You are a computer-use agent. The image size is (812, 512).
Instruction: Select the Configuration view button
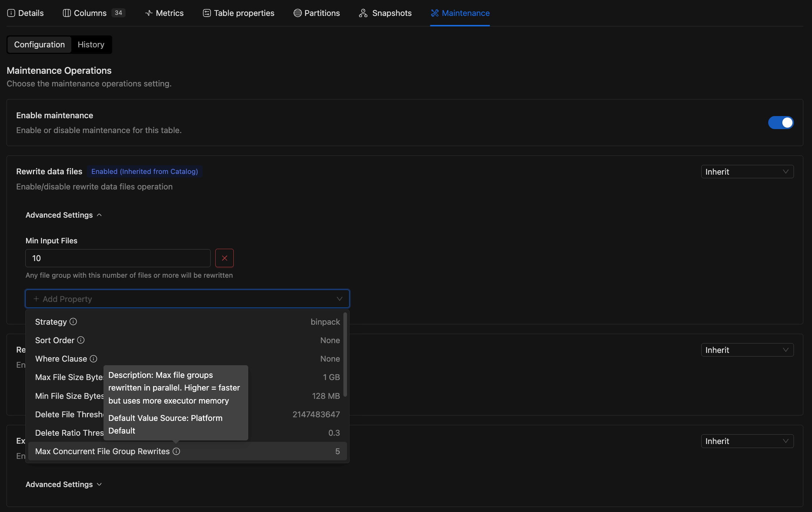pos(39,44)
